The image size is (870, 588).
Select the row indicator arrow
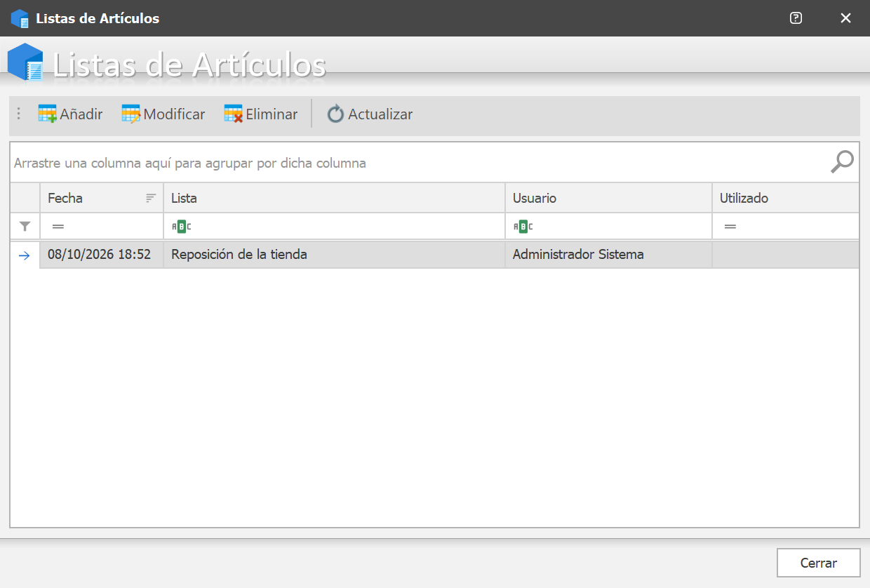[25, 255]
